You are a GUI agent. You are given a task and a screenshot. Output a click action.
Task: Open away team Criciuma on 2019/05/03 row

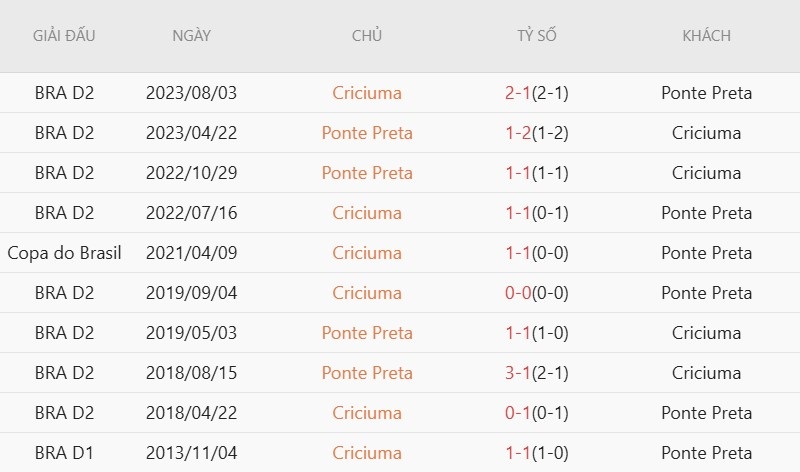pos(707,333)
